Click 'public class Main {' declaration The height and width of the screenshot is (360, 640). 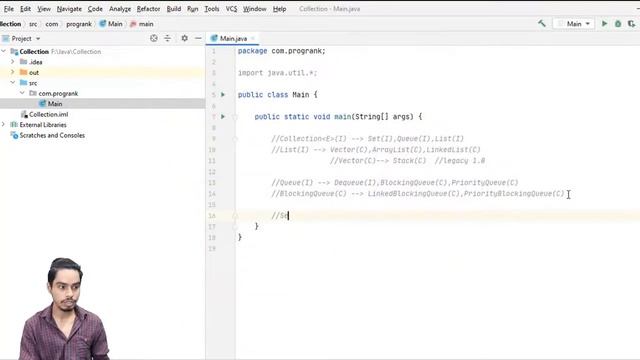click(x=278, y=95)
